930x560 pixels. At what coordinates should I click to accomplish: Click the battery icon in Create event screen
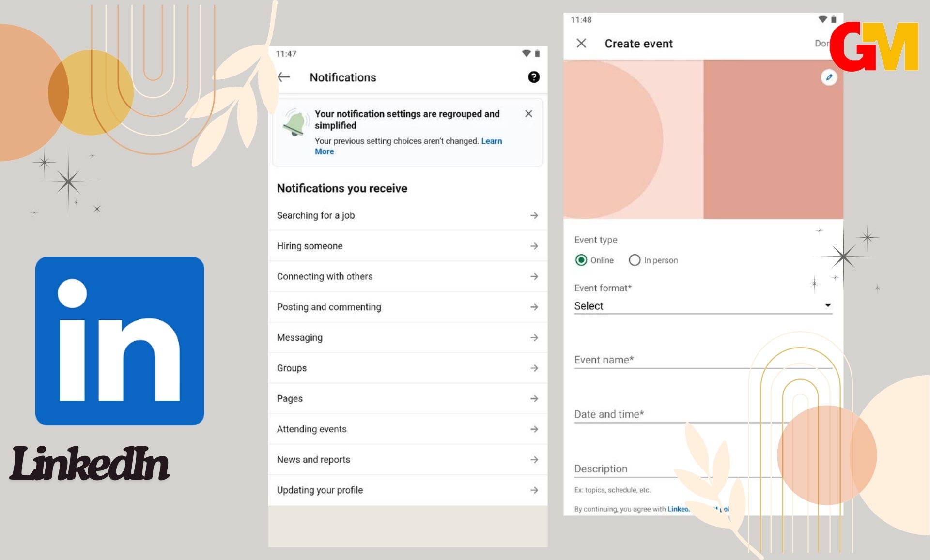pyautogui.click(x=834, y=19)
